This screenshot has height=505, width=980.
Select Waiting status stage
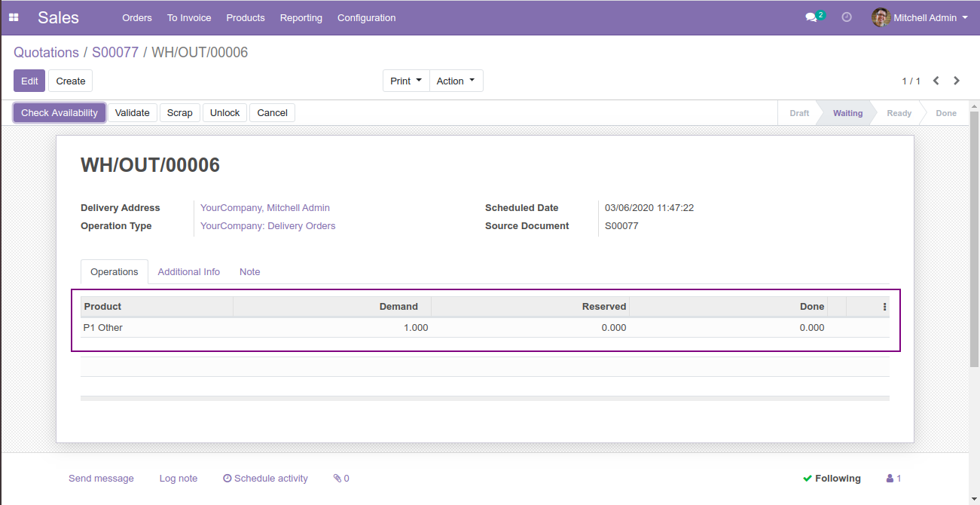(847, 113)
